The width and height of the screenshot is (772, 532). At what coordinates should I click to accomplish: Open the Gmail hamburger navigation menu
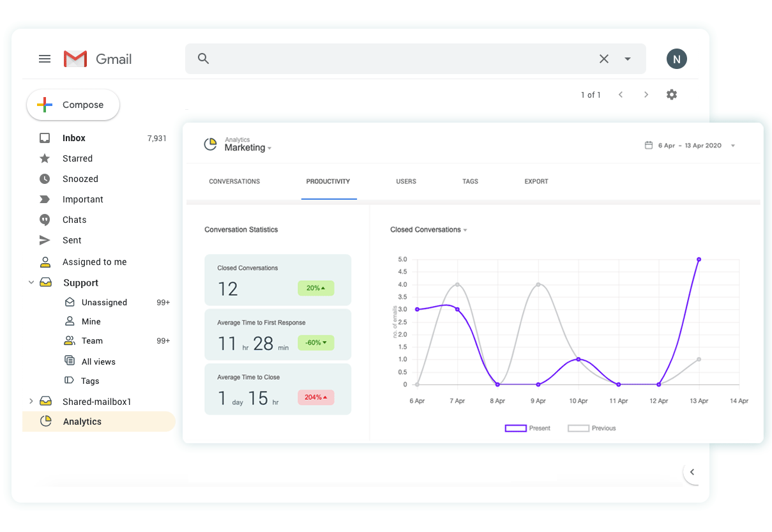pos(45,59)
